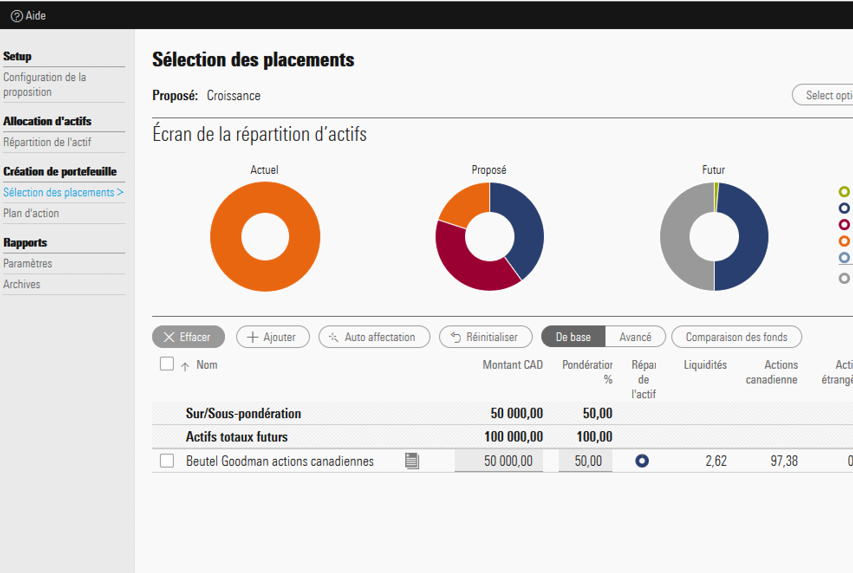The image size is (853, 573).
Task: Click the Auto affectation sparkle icon
Action: tap(334, 338)
